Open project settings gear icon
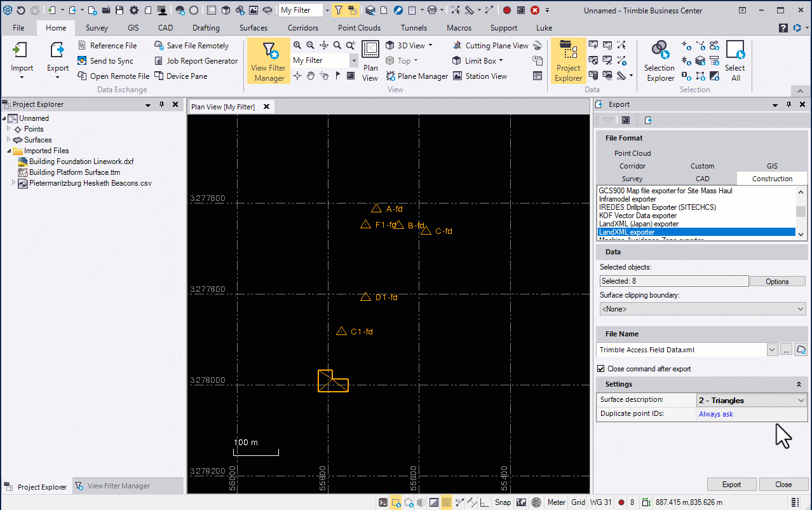Image resolution: width=812 pixels, height=510 pixels. click(x=133, y=10)
